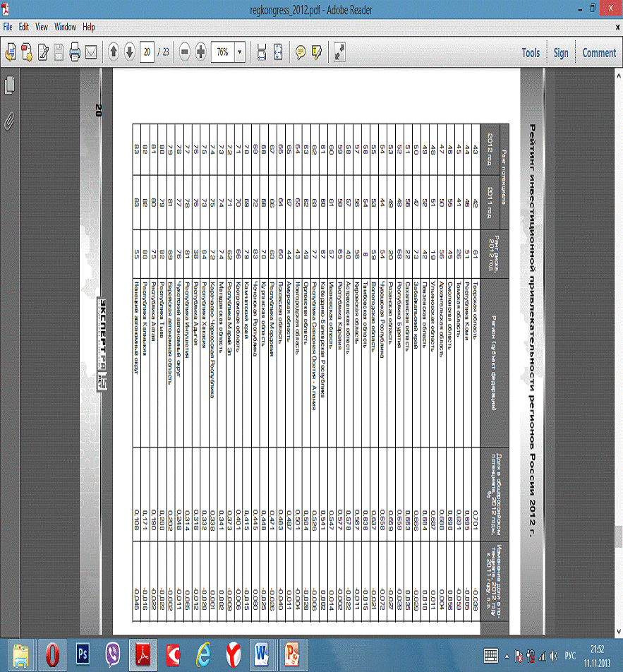Zoom in with the plus button
The width and height of the screenshot is (623, 672).
pos(201,52)
